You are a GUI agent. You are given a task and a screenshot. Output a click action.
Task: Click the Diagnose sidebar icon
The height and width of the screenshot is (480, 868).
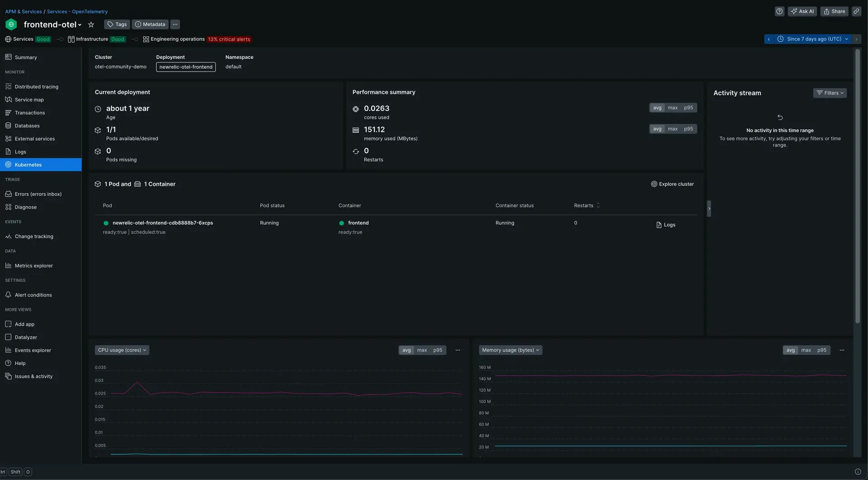coord(8,207)
